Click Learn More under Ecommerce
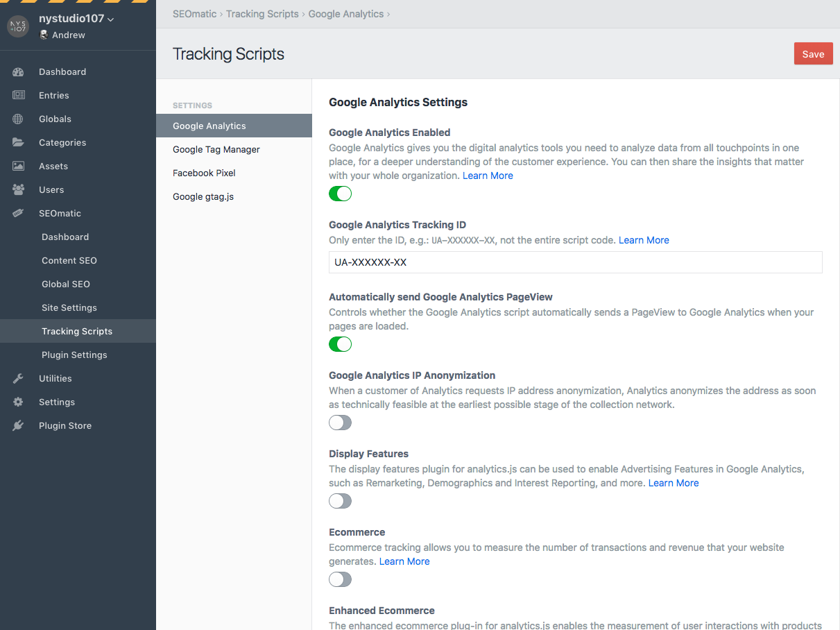The width and height of the screenshot is (840, 630). coord(404,561)
